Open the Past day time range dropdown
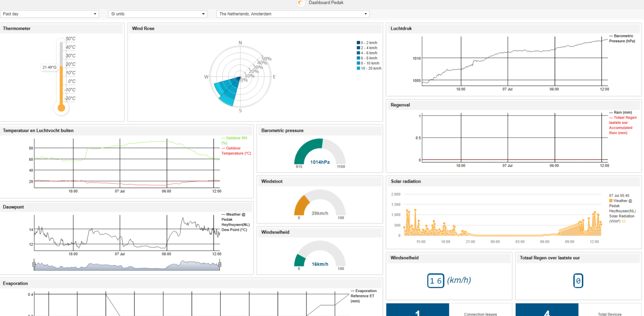The image size is (644, 316). click(49, 14)
